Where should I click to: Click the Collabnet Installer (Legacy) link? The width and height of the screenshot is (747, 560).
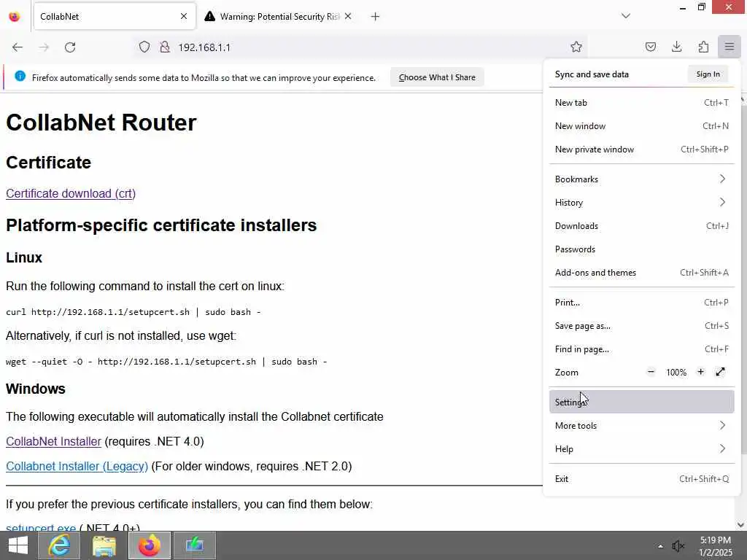pyautogui.click(x=77, y=466)
